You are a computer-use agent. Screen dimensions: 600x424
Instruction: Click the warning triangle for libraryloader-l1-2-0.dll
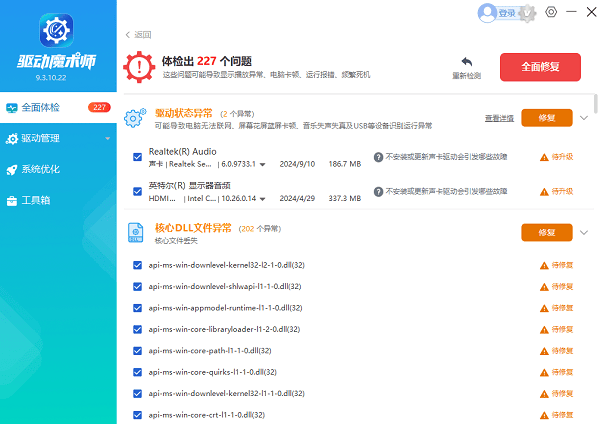pos(544,330)
